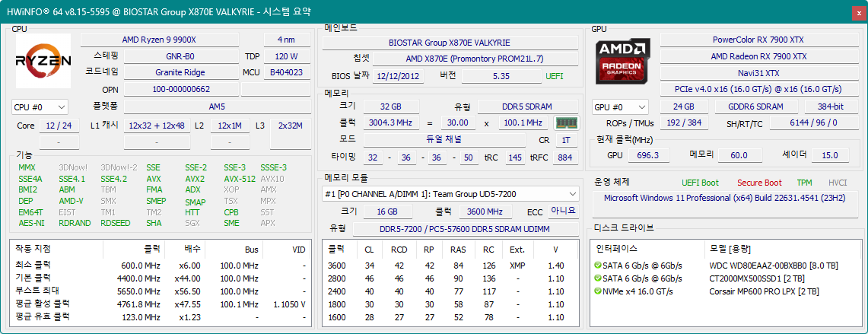Image resolution: width=868 pixels, height=334 pixels.
Task: Click the 4 nm process value
Action: click(287, 40)
